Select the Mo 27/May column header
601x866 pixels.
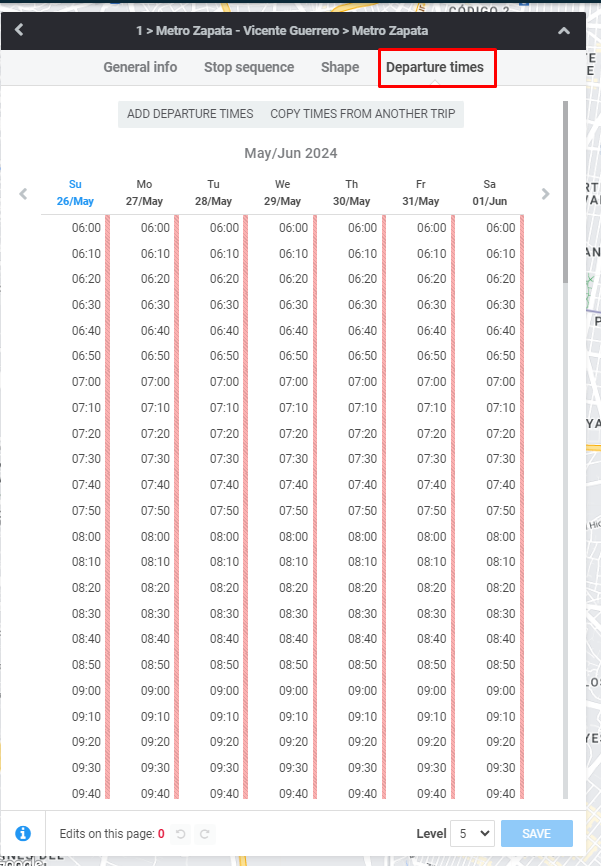[x=144, y=193]
